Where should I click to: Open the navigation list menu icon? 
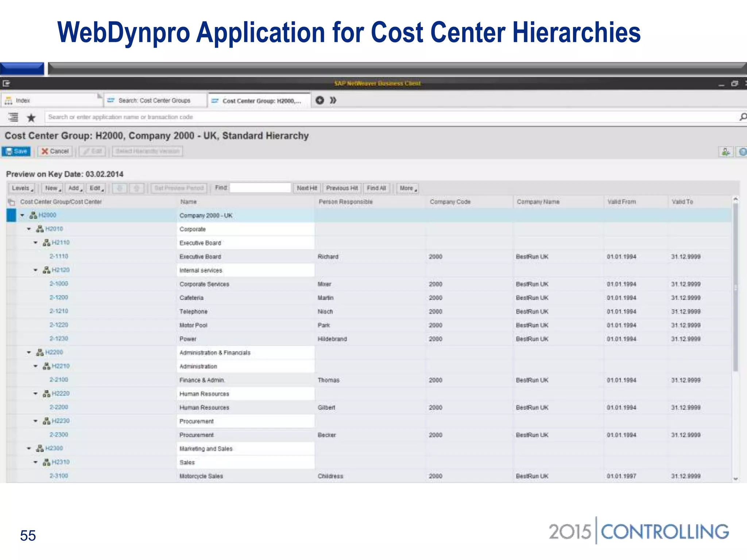(13, 117)
